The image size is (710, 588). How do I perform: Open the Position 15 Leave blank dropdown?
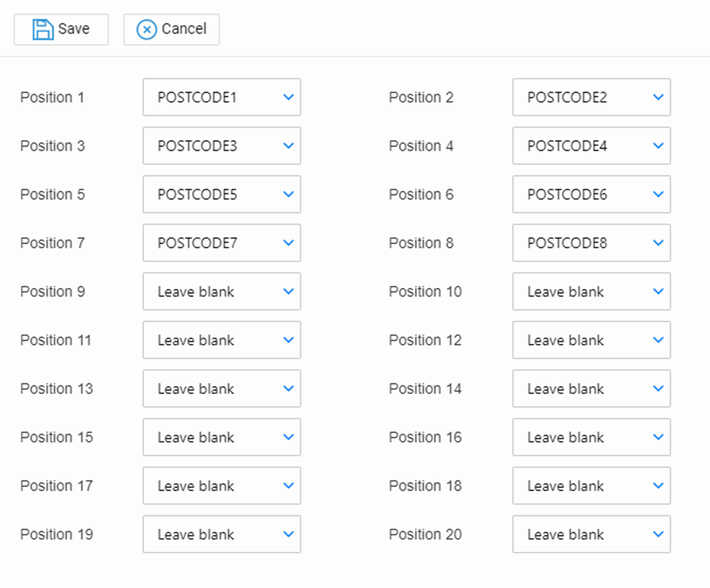tap(221, 437)
